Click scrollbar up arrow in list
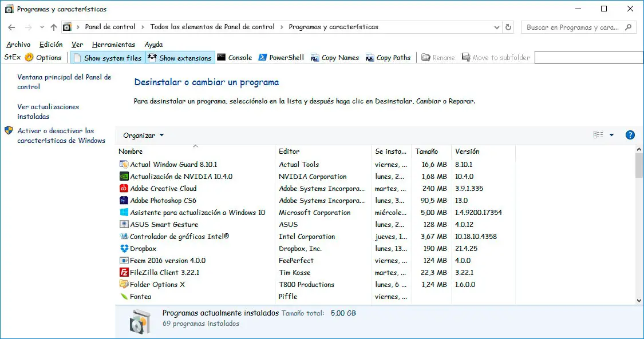This screenshot has height=339, width=644. pos(639,149)
